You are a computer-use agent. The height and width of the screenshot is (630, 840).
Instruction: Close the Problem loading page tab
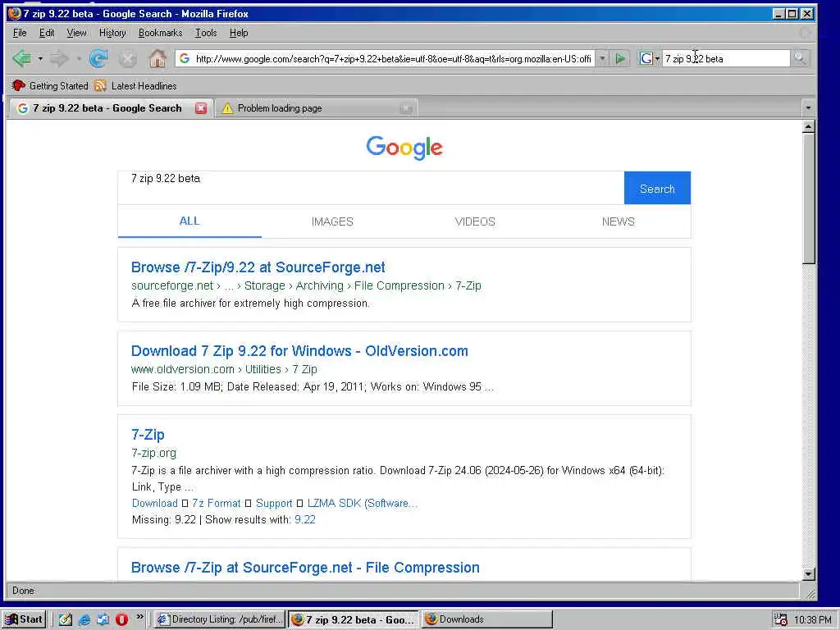pyautogui.click(x=407, y=109)
